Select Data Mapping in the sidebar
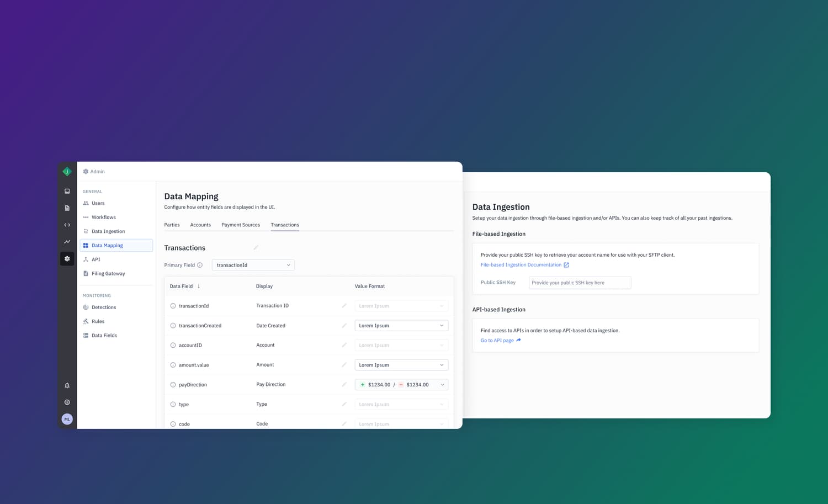This screenshot has height=504, width=828. click(116, 245)
